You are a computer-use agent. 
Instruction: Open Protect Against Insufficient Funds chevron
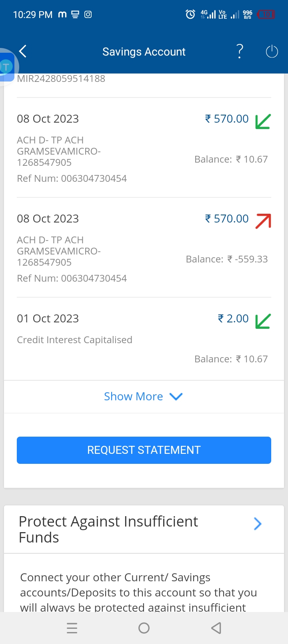pyautogui.click(x=258, y=523)
